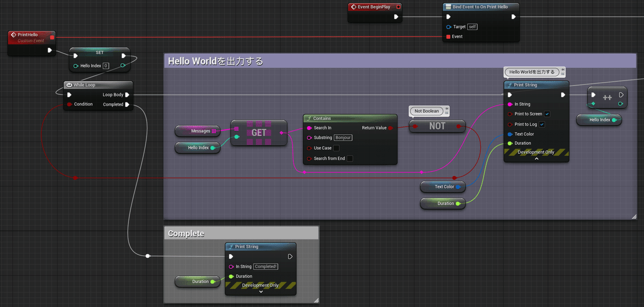The height and width of the screenshot is (307, 644).
Task: Click the SET node's exec output pin
Action: (x=123, y=55)
